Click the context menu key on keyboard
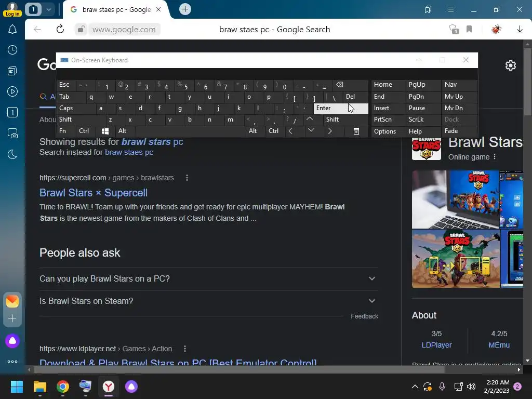Image resolution: width=532 pixels, height=399 pixels. pyautogui.click(x=356, y=131)
